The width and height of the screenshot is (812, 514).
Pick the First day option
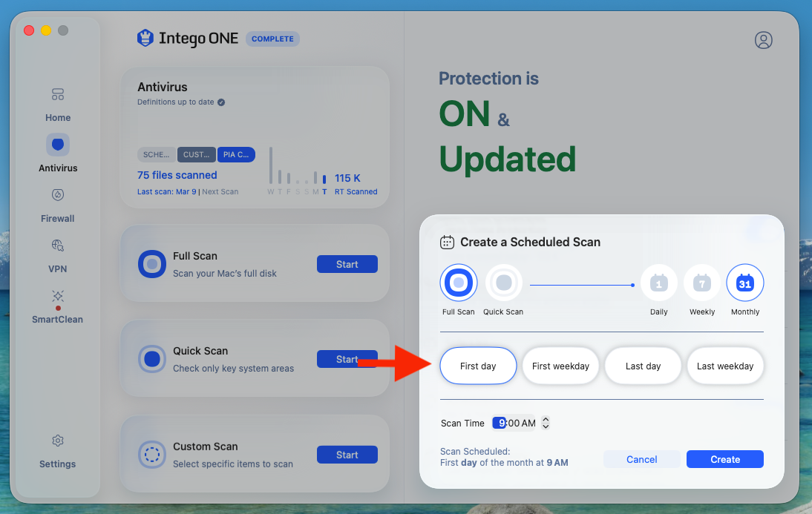[x=478, y=366]
